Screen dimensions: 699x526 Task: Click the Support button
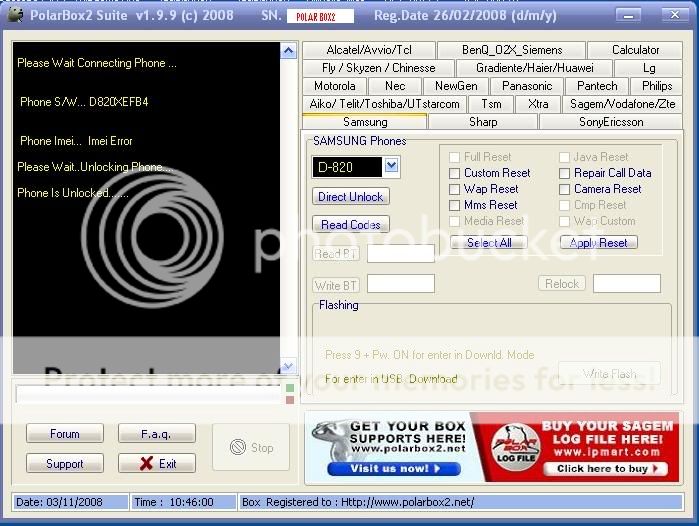(x=65, y=463)
